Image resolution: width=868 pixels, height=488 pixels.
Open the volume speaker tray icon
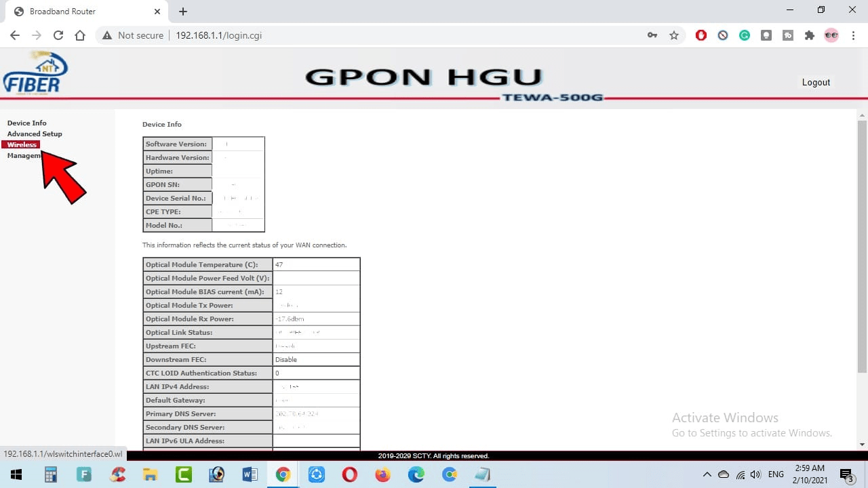pyautogui.click(x=756, y=474)
